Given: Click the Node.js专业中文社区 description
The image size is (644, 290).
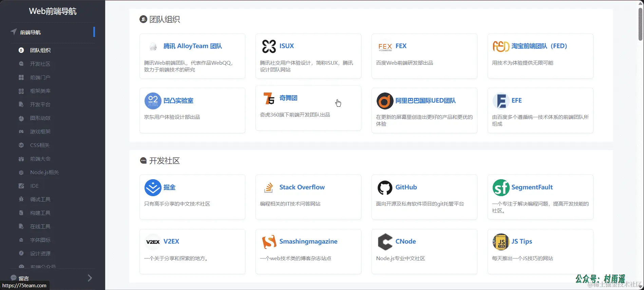Looking at the screenshot, I should pos(400,258).
